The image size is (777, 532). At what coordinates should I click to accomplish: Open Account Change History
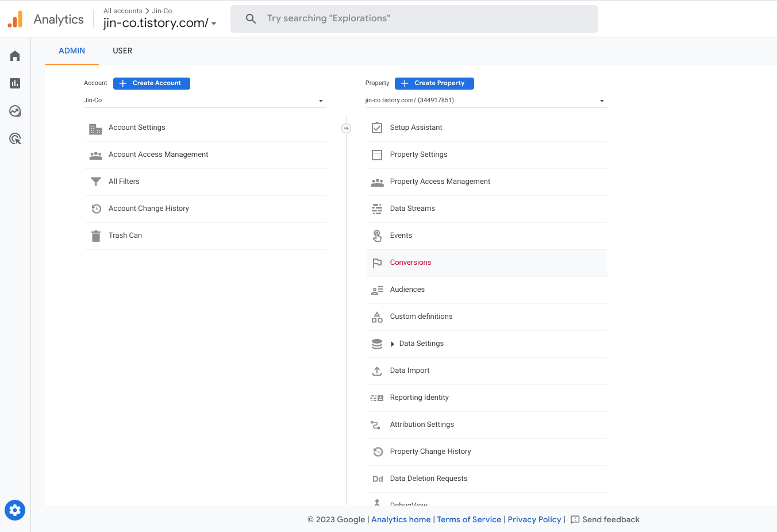coord(205,209)
